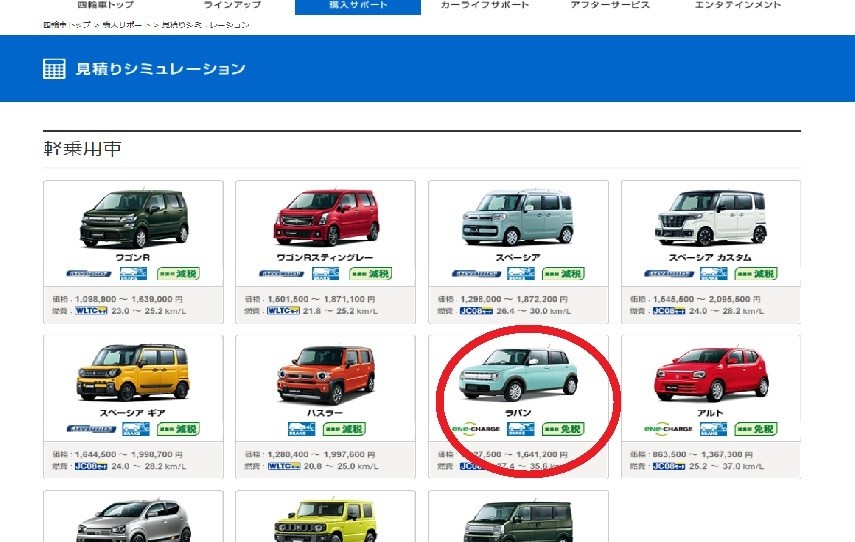Click price text 1,098,900 ～ 1,639,000 円
The image size is (855, 542).
129,299
